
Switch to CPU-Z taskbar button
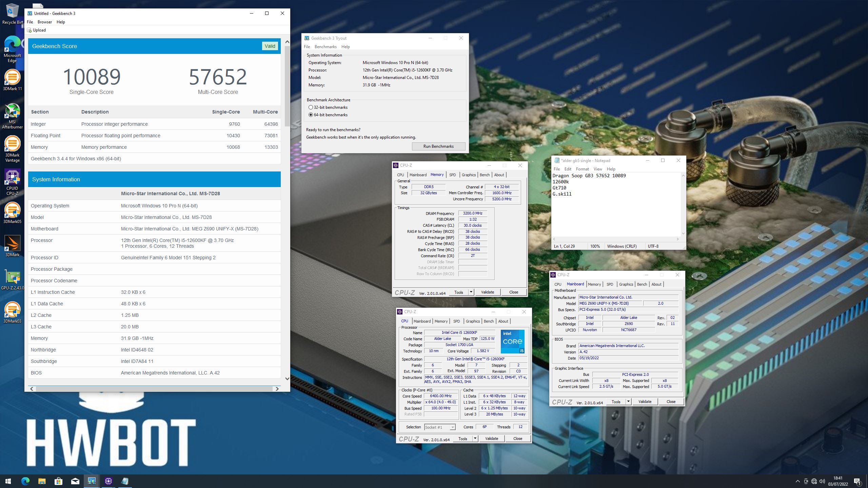pyautogui.click(x=108, y=481)
